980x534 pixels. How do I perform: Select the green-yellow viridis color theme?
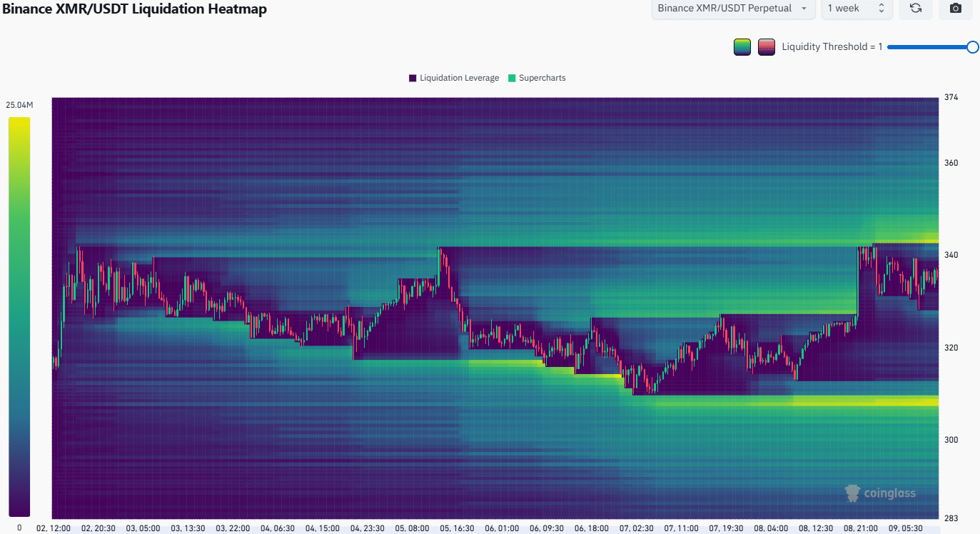point(742,47)
